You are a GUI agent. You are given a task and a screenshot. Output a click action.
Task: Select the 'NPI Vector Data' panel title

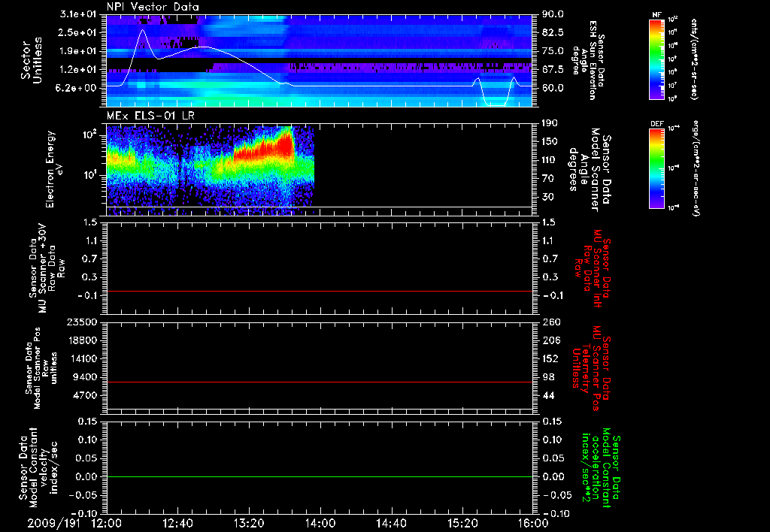coord(153,7)
